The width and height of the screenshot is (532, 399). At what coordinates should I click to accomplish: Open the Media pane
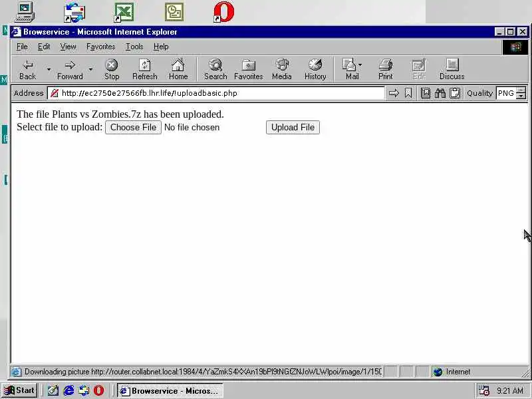pos(281,70)
